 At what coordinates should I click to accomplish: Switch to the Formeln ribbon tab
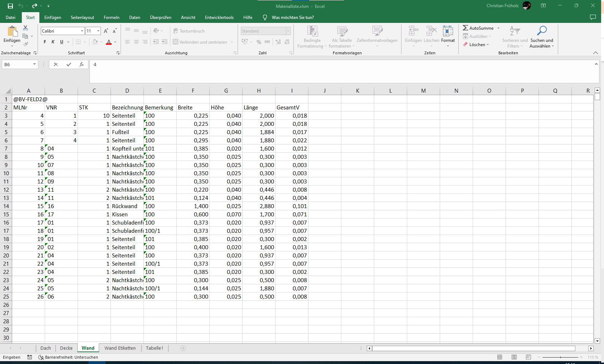coord(111,17)
